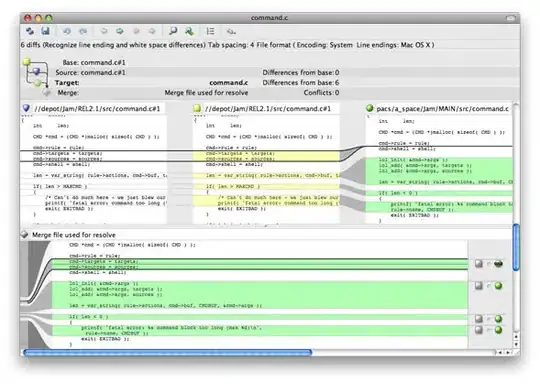
Task: Click the toolbar hide pill button in the title bar
Action: click(x=510, y=18)
